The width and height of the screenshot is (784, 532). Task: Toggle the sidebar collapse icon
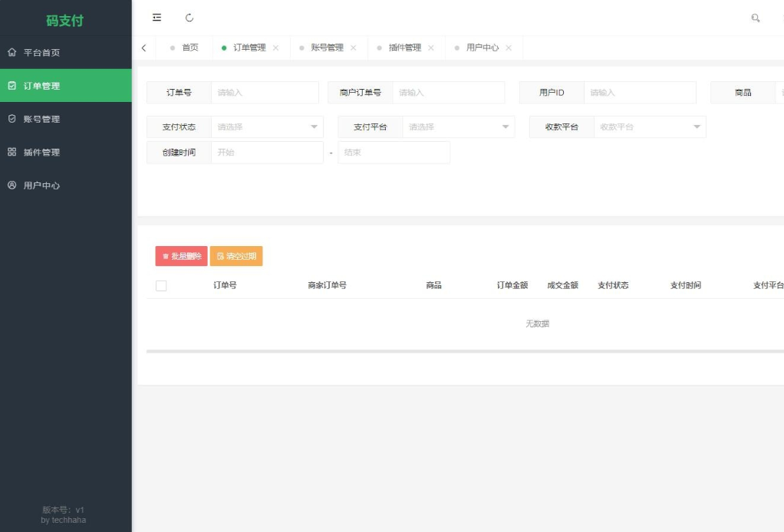click(156, 18)
